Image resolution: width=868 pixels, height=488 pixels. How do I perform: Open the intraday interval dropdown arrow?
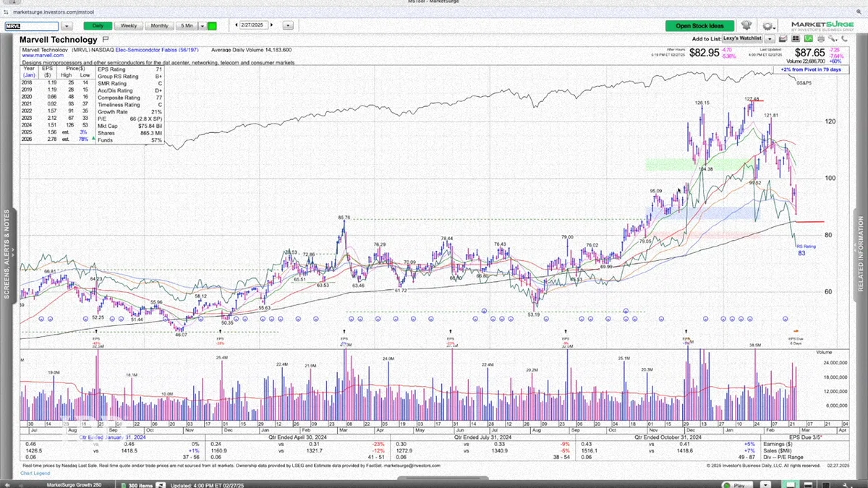pyautogui.click(x=202, y=25)
